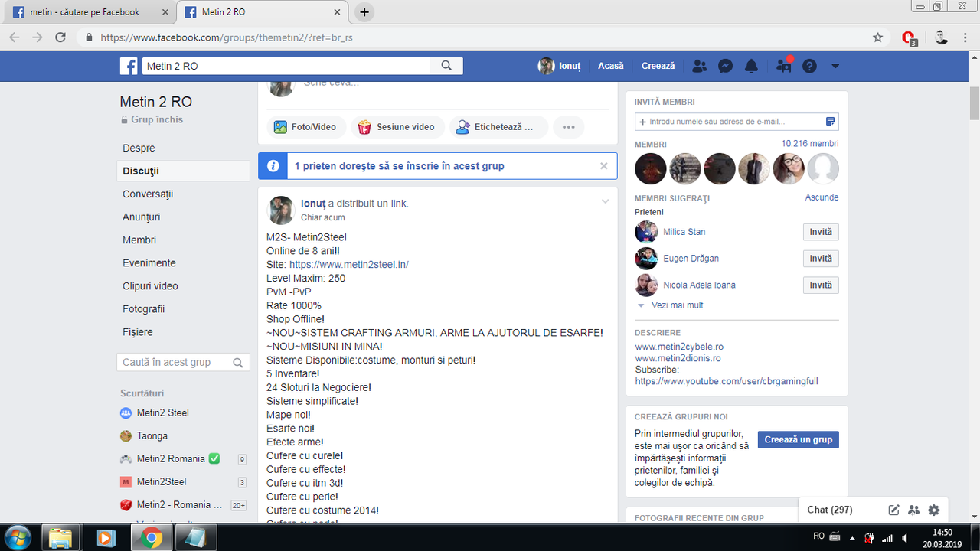This screenshot has width=980, height=551.
Task: Click Creează in top bar
Action: (x=658, y=66)
